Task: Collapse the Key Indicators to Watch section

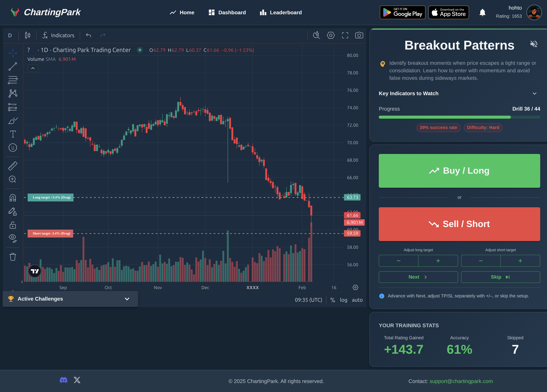Action: [534, 93]
